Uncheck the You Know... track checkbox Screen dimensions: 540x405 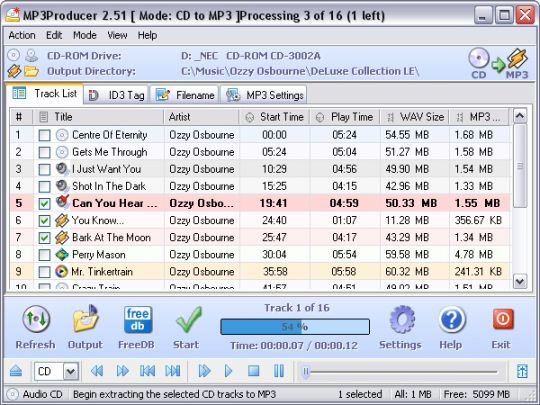(x=44, y=221)
